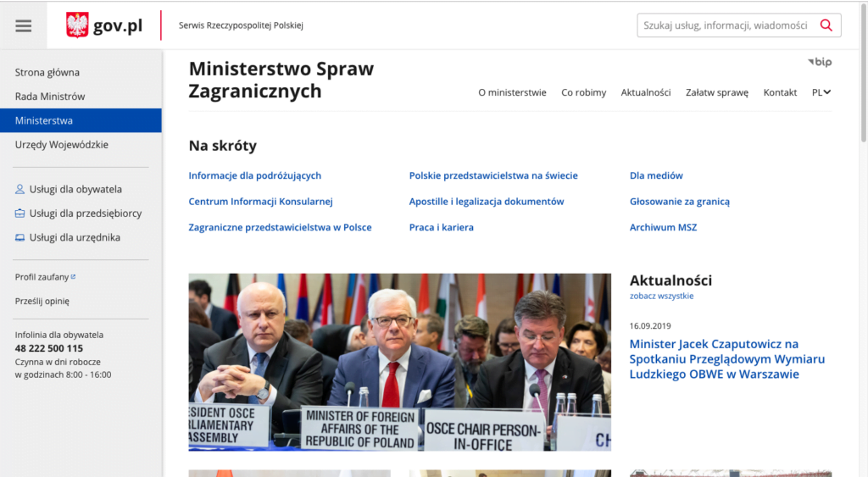Open Profil zaufany link

click(x=42, y=277)
